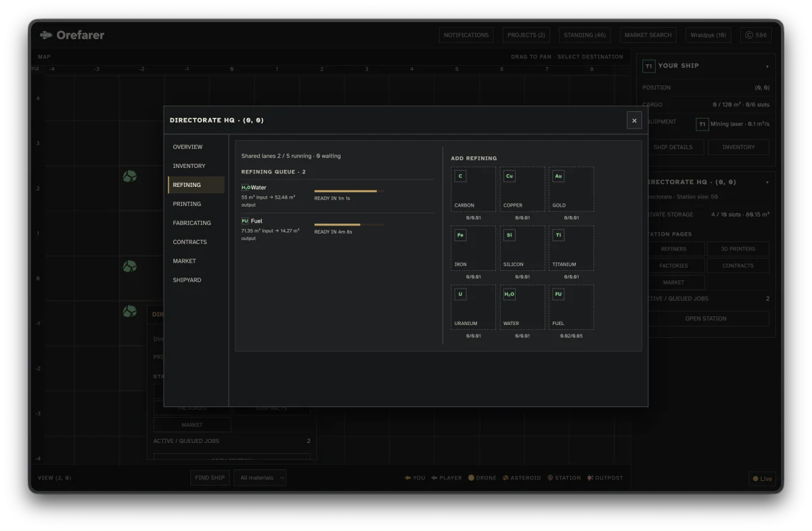The image size is (812, 531).
Task: Select the topmost asteroid on the map
Action: (129, 176)
